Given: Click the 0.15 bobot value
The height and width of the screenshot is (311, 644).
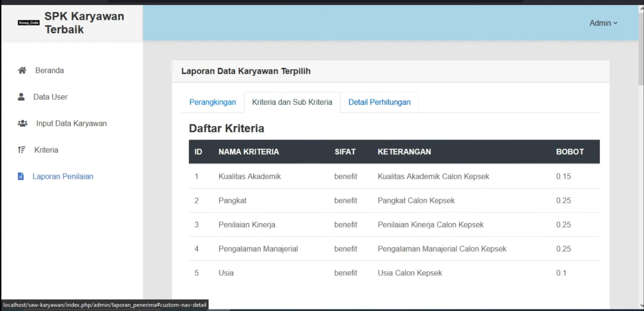Looking at the screenshot, I should 563,176.
